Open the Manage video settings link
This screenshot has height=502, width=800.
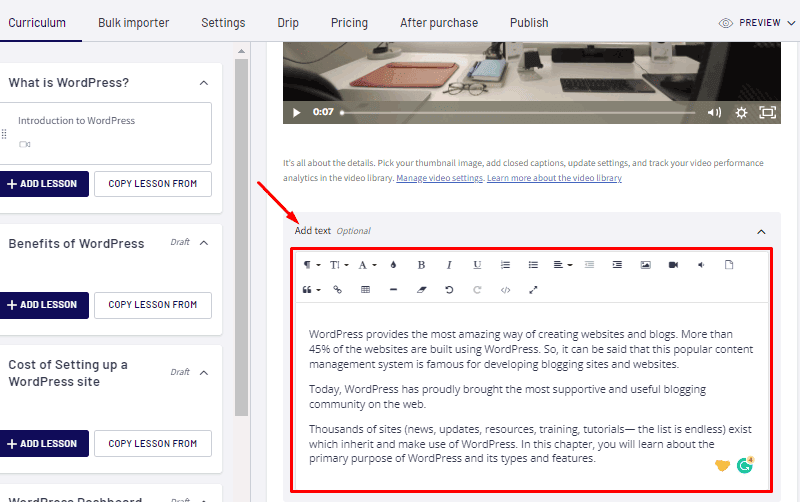(439, 178)
